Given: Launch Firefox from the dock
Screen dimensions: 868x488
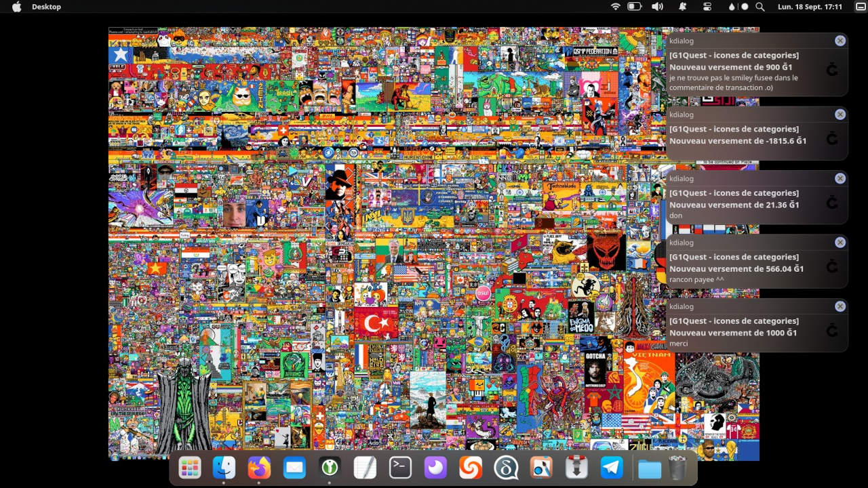Looking at the screenshot, I should (x=259, y=468).
